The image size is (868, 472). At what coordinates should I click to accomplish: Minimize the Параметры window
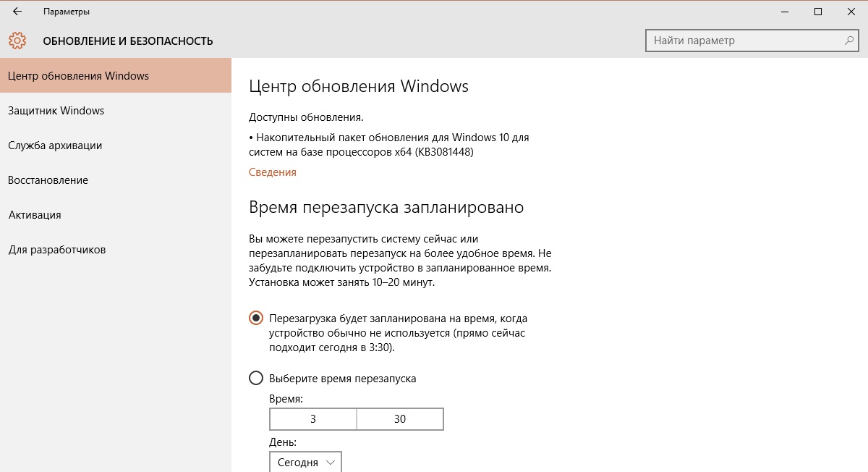point(785,12)
